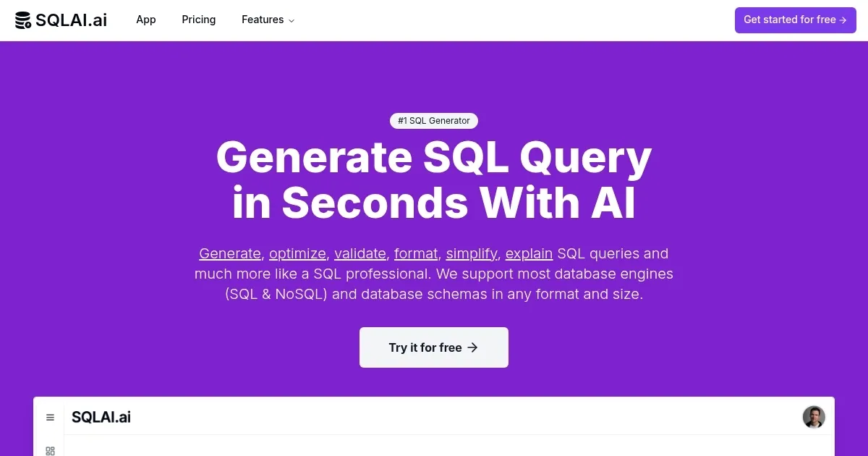Open the format feature link
Screen dimensions: 868x456
tap(416, 253)
